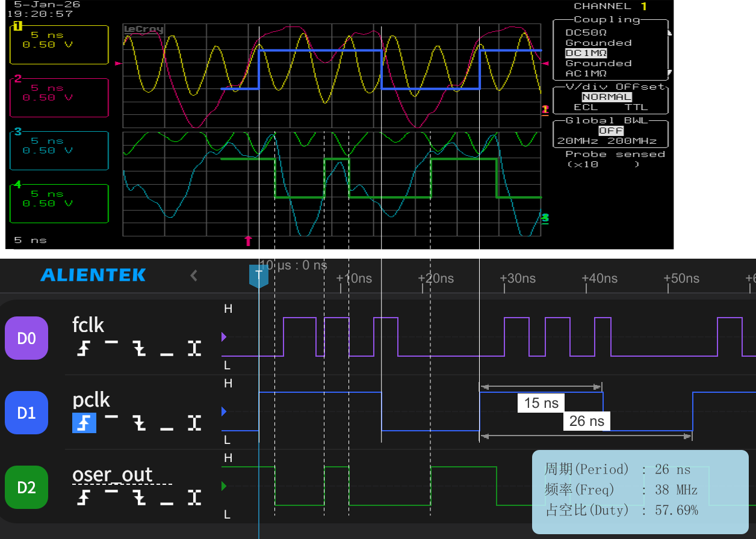Choose ECL offset preset
This screenshot has height=539, width=756.
pos(586,107)
